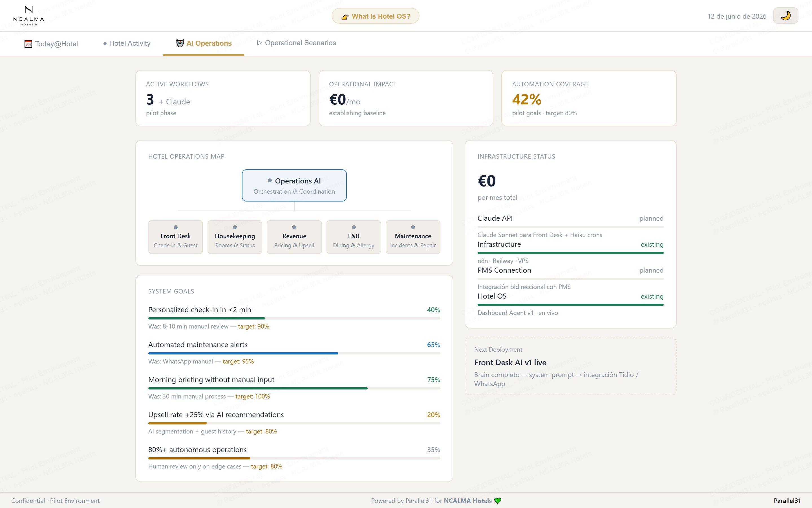Click the 'target: 95%' maintenance text
This screenshot has width=812, height=508.
238,361
